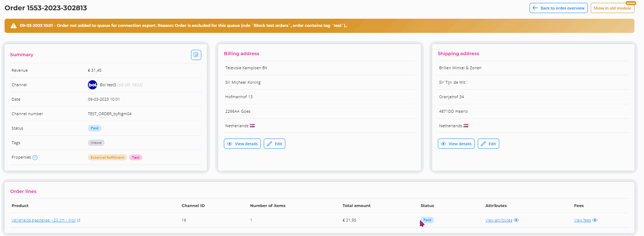Click the Summary edit note icon
This screenshot has height=236, width=644.
coord(196,55)
